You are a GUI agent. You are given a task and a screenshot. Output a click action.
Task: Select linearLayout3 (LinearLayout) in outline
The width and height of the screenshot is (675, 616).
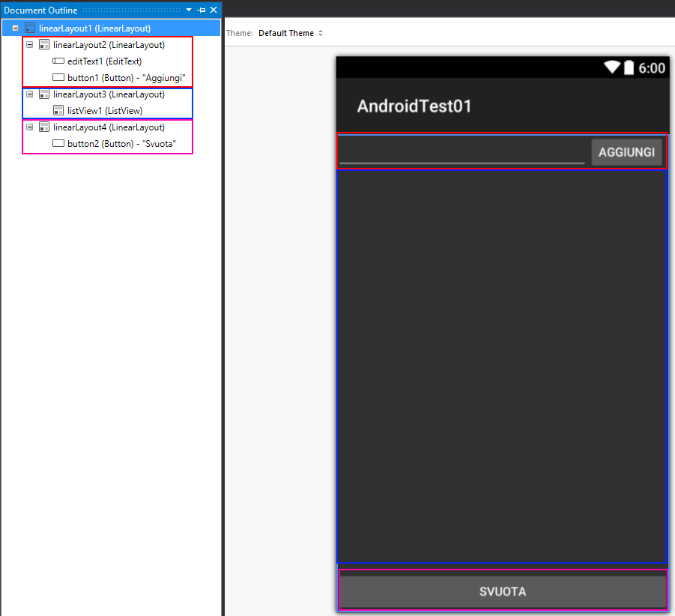pos(109,94)
